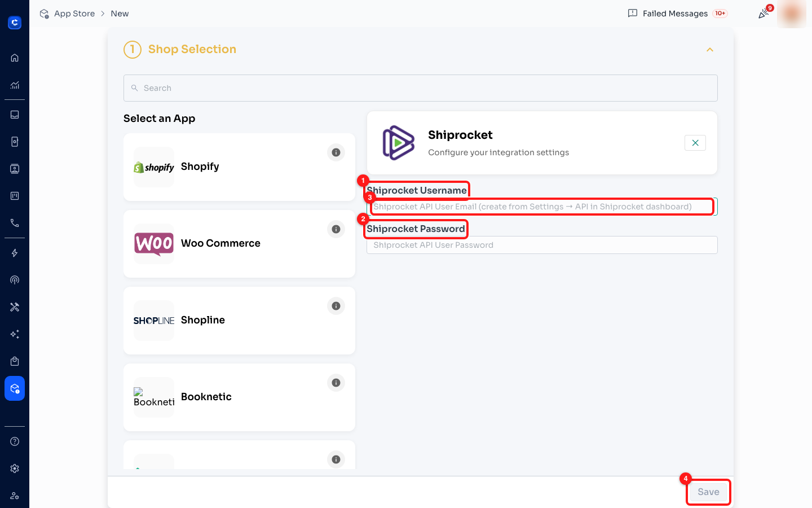Open the inbox tray icon in sidebar
Screen dimensions: 812x508
pos(15,115)
